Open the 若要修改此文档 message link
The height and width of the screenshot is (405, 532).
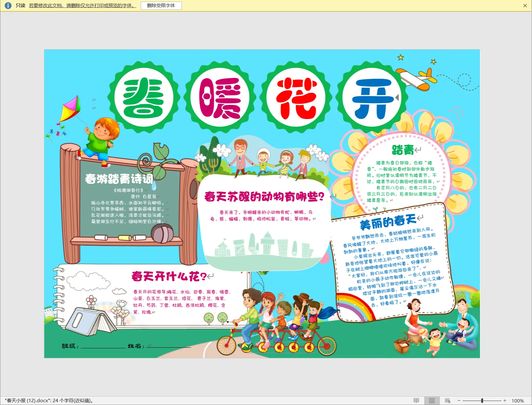click(x=83, y=6)
